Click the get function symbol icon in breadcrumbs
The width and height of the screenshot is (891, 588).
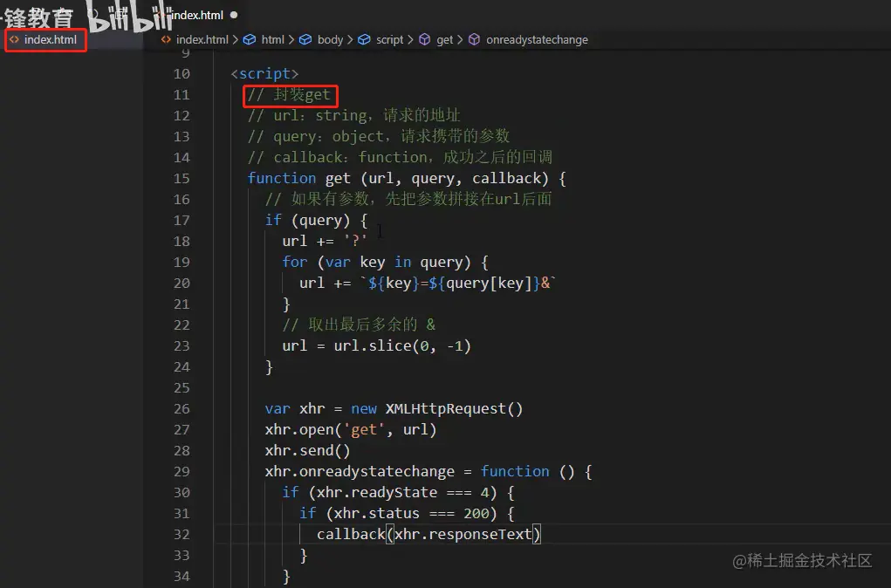click(424, 40)
